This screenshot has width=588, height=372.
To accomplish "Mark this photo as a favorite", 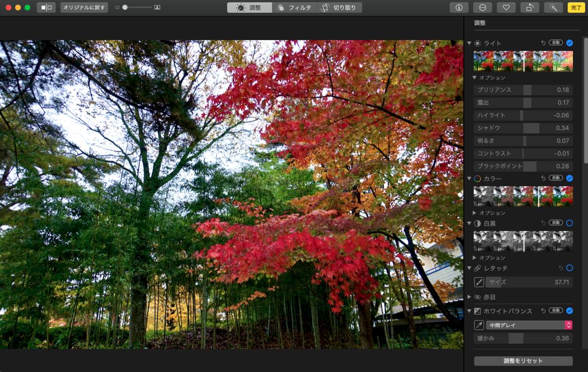I will pyautogui.click(x=506, y=7).
